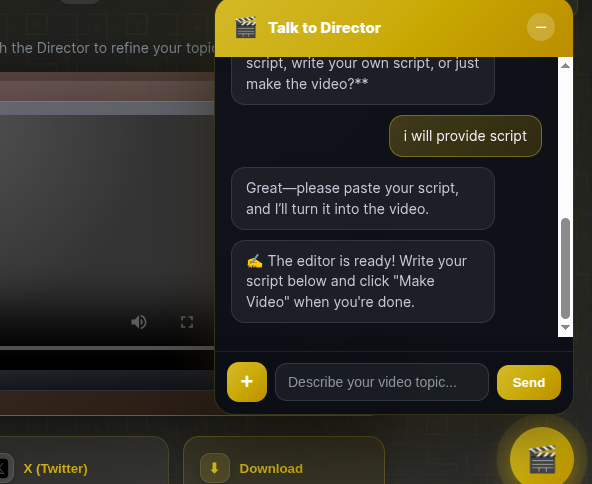Image resolution: width=592 pixels, height=484 pixels.
Task: Click the message ending "make the video?**"
Action: point(363,81)
